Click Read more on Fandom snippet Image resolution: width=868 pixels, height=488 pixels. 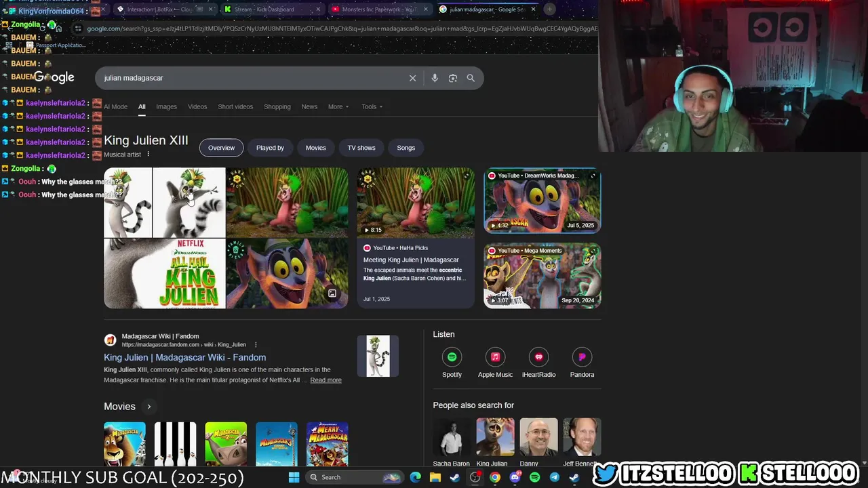point(326,380)
